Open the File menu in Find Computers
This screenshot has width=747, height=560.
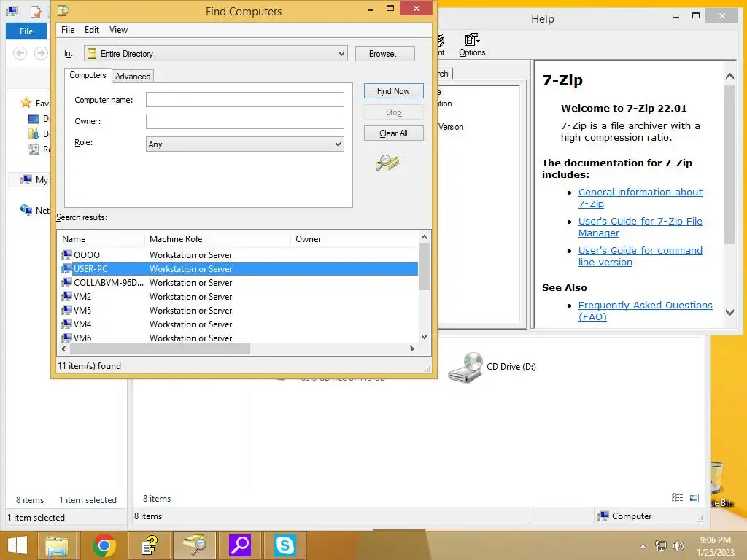pyautogui.click(x=68, y=29)
